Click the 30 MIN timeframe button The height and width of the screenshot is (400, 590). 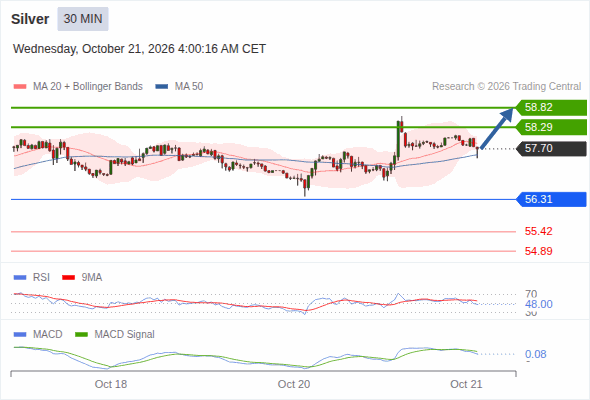point(83,19)
